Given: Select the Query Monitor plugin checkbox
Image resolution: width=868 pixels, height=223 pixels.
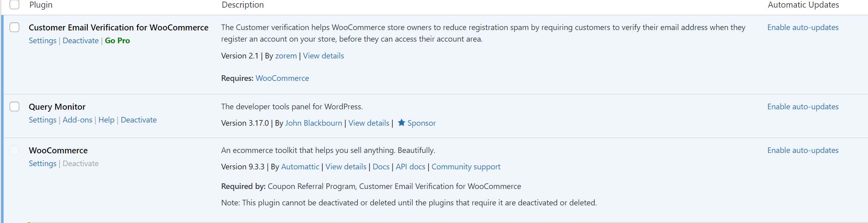Looking at the screenshot, I should click(14, 106).
